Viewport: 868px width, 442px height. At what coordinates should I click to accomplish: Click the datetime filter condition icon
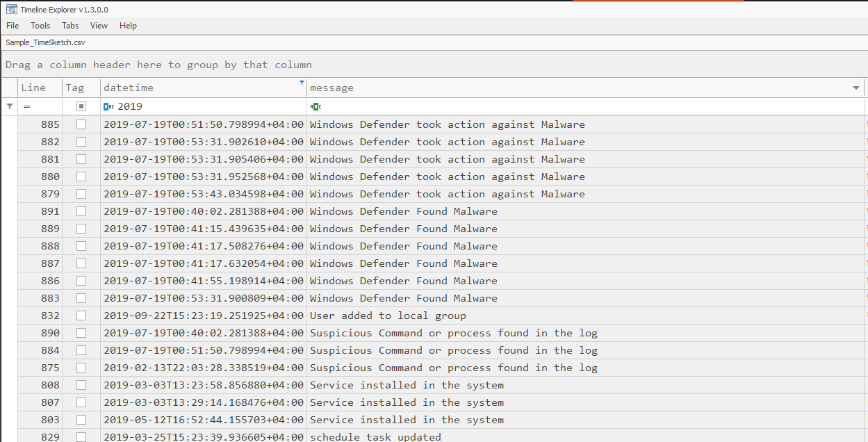click(108, 106)
